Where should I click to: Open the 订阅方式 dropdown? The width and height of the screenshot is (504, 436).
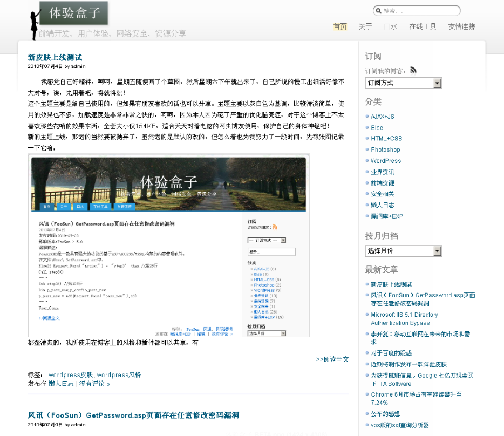tap(403, 83)
